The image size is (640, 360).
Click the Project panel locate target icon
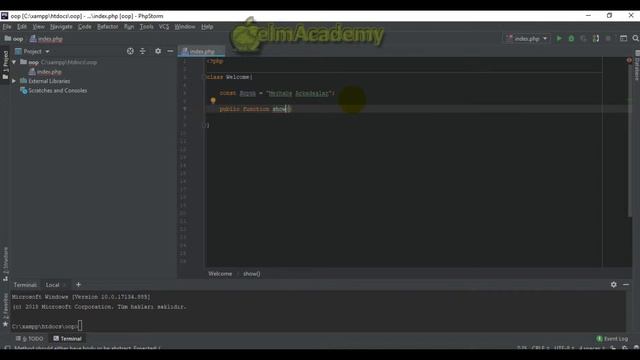(130, 51)
